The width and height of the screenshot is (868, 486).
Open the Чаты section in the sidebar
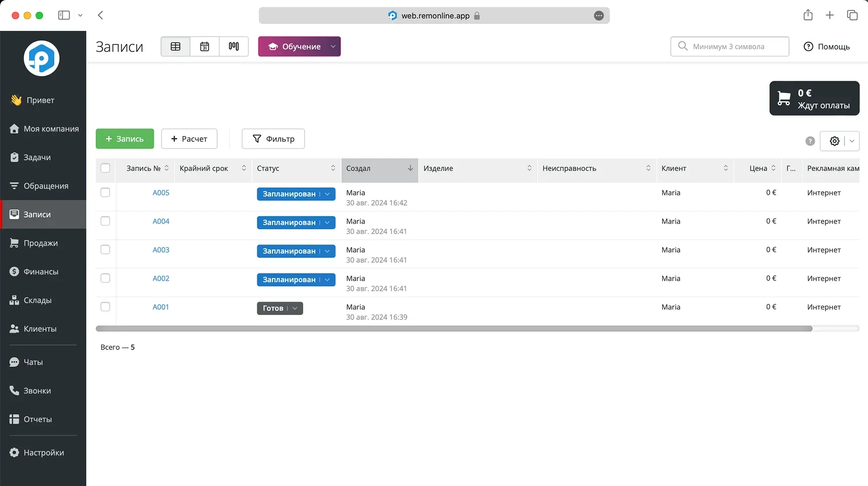coord(33,361)
